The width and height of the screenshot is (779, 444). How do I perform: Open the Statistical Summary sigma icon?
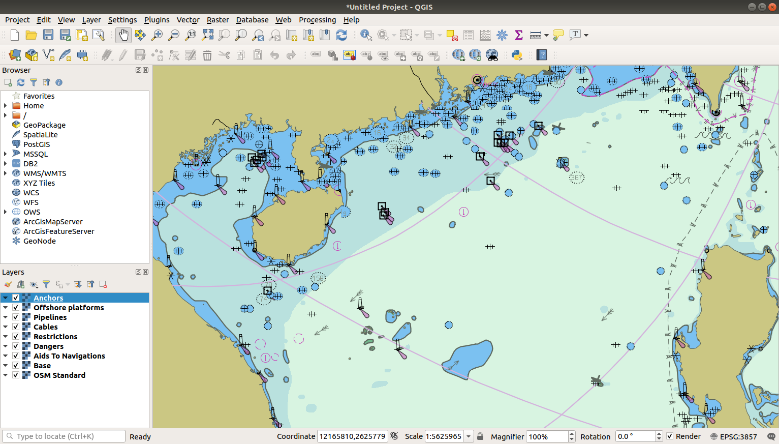(518, 35)
